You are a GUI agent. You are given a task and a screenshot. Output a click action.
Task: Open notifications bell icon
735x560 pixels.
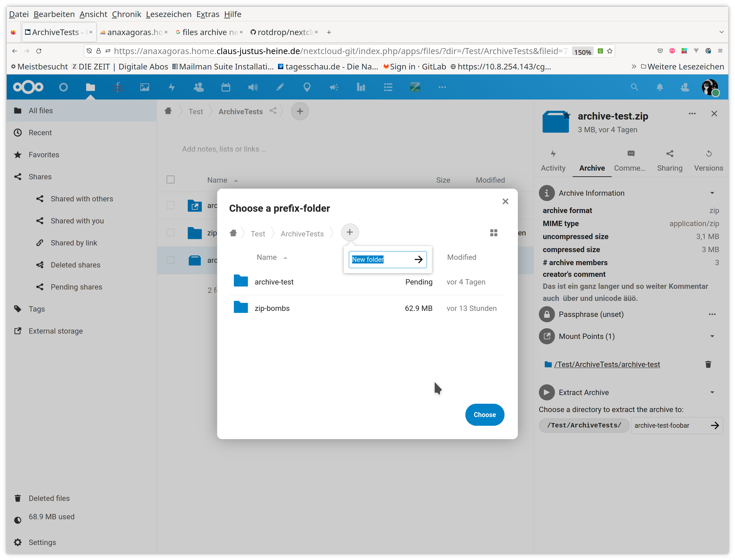[x=659, y=87]
